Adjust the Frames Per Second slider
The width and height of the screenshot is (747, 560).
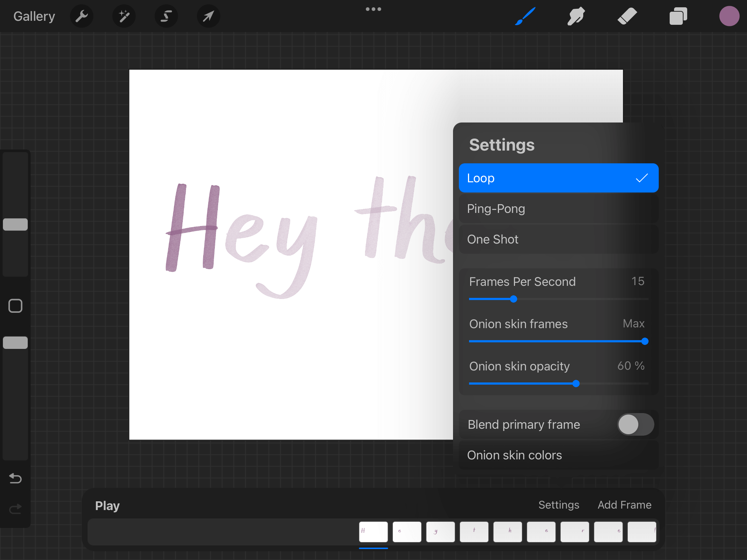pyautogui.click(x=513, y=299)
